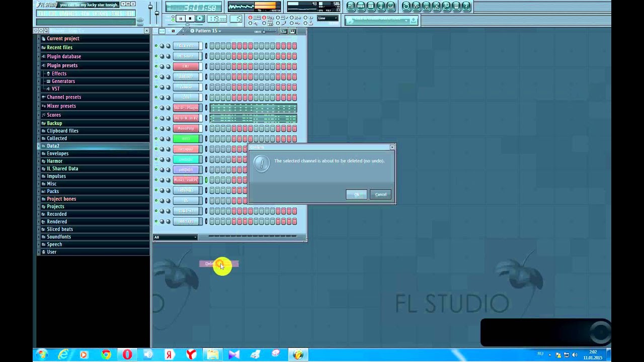Toggle the first step of the Kick channel

(212, 46)
